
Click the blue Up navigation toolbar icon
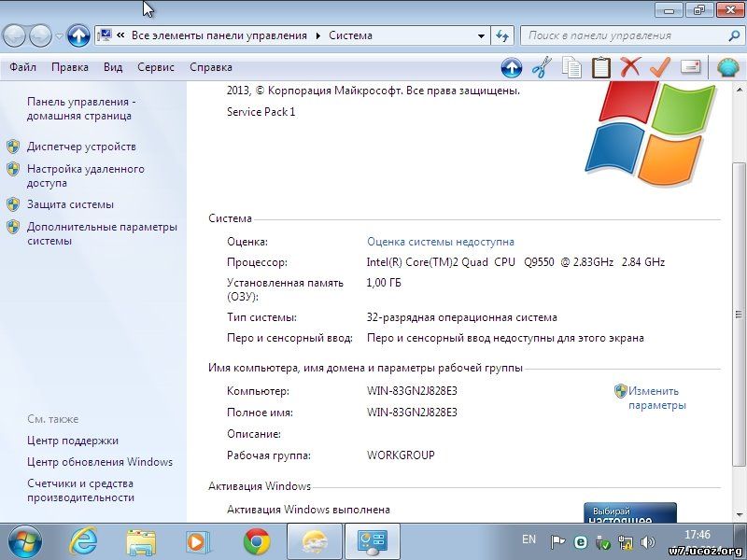coord(512,68)
